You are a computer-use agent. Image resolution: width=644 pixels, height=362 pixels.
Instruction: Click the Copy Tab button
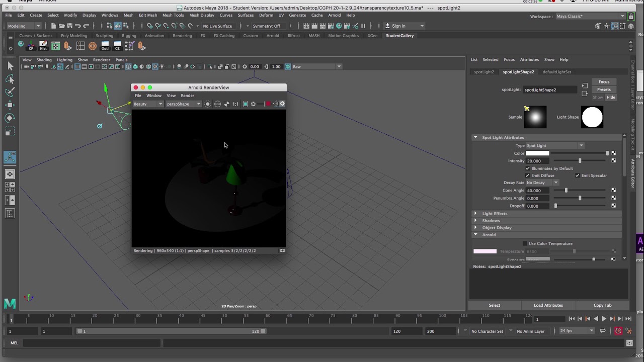point(602,305)
